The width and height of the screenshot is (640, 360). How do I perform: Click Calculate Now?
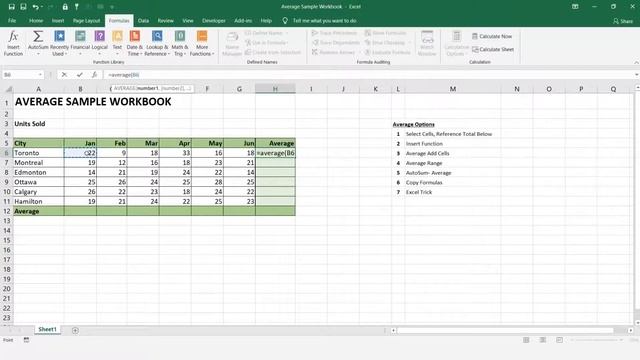tap(492, 36)
